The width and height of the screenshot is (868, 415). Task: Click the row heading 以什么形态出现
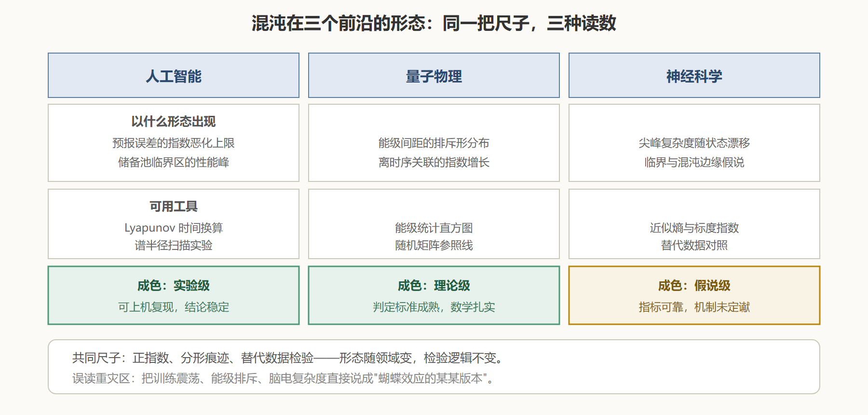[x=174, y=122]
